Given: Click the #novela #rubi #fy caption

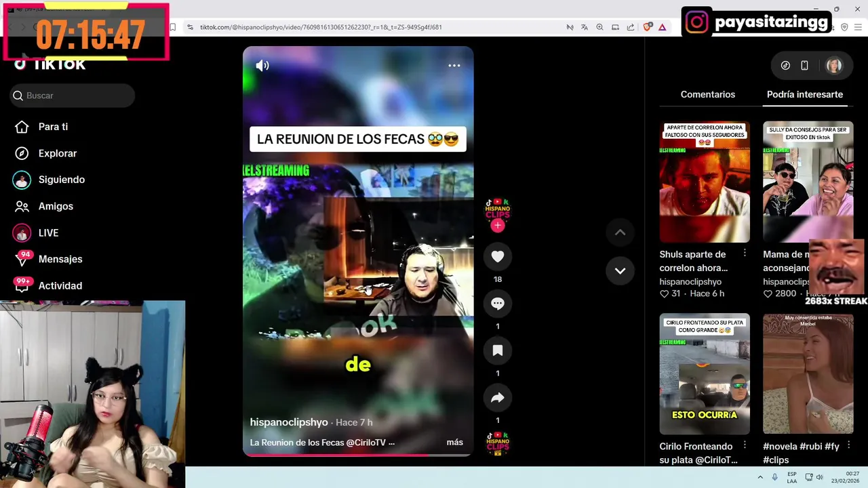Looking at the screenshot, I should click(x=801, y=453).
